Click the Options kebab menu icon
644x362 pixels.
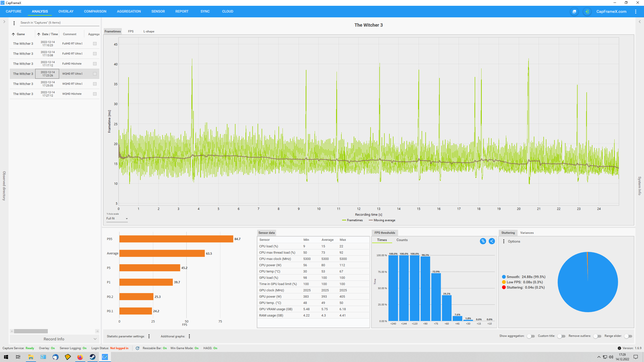[x=504, y=241]
